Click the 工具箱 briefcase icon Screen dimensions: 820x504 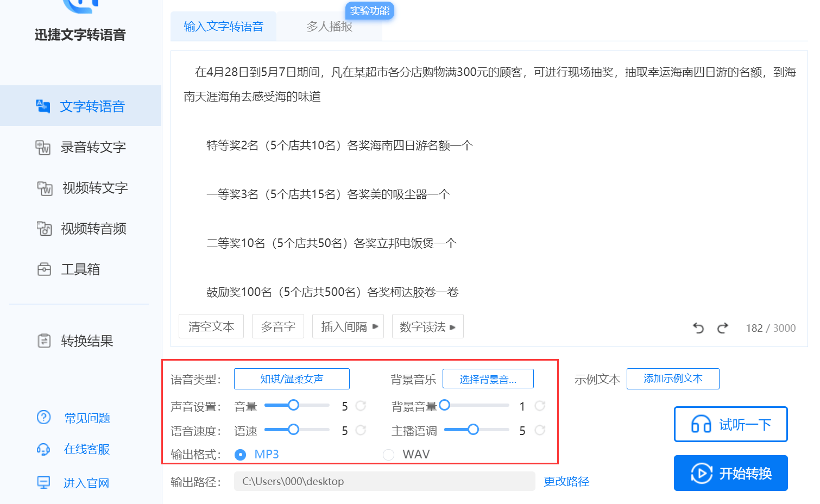click(x=44, y=269)
